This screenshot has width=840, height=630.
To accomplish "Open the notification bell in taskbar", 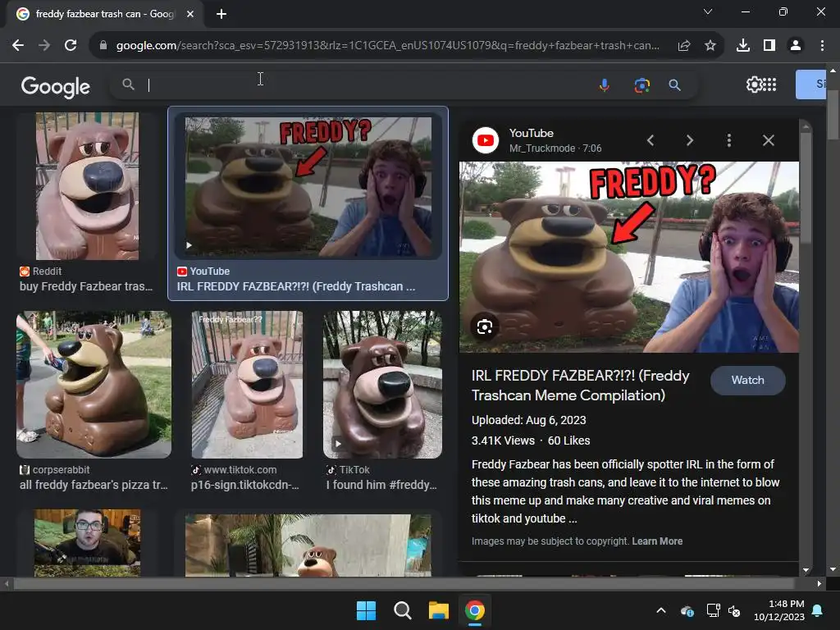I will pyautogui.click(x=818, y=610).
